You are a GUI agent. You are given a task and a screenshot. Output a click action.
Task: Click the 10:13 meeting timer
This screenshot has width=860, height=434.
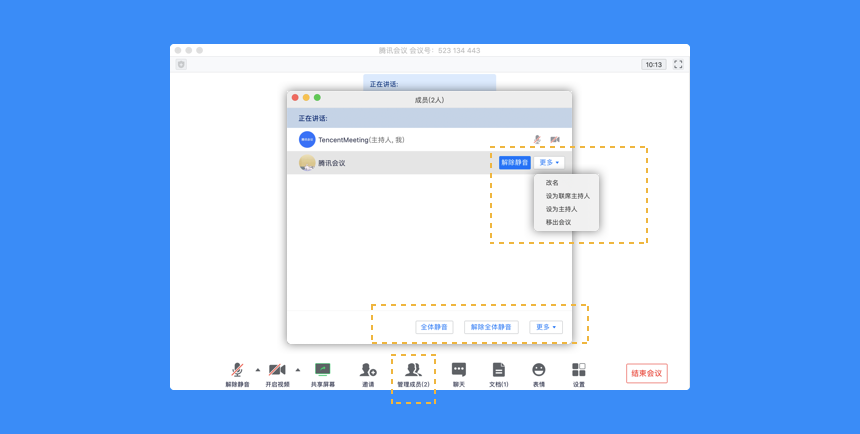coord(654,64)
